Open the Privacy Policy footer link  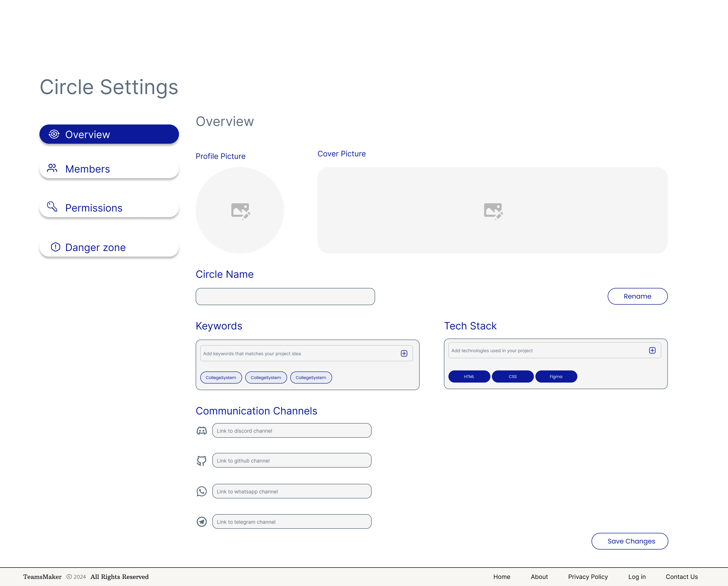[x=588, y=577]
